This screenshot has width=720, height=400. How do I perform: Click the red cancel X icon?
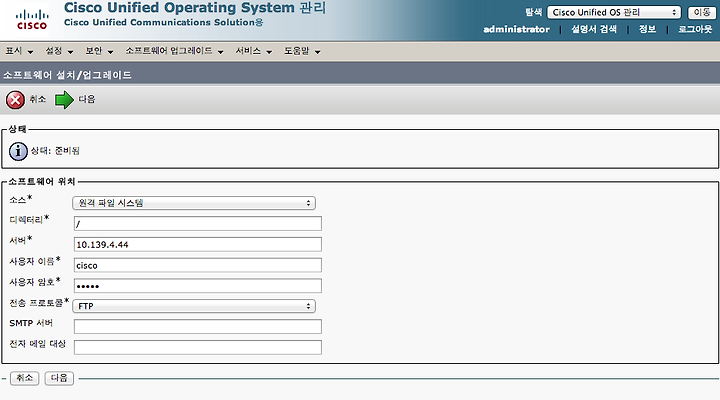click(x=15, y=100)
